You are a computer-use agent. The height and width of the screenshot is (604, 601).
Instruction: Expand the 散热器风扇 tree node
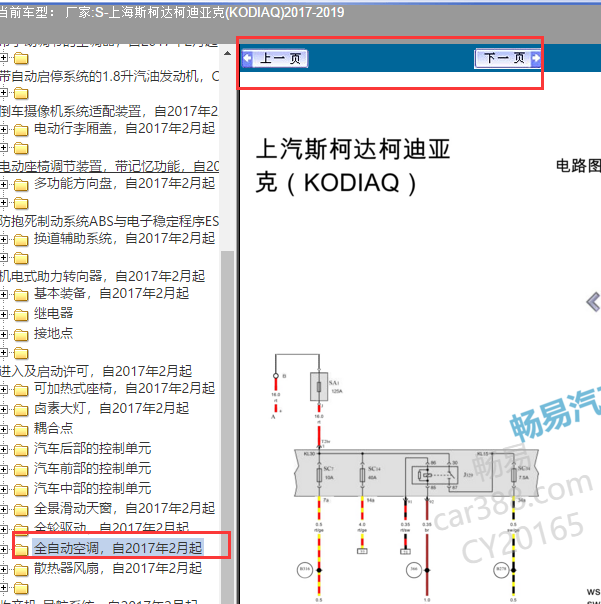[x=3, y=569]
